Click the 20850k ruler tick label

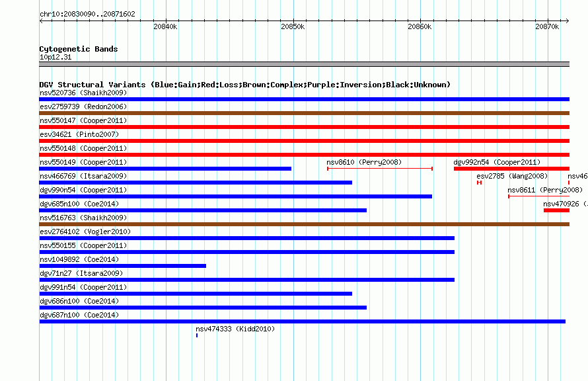point(293,26)
